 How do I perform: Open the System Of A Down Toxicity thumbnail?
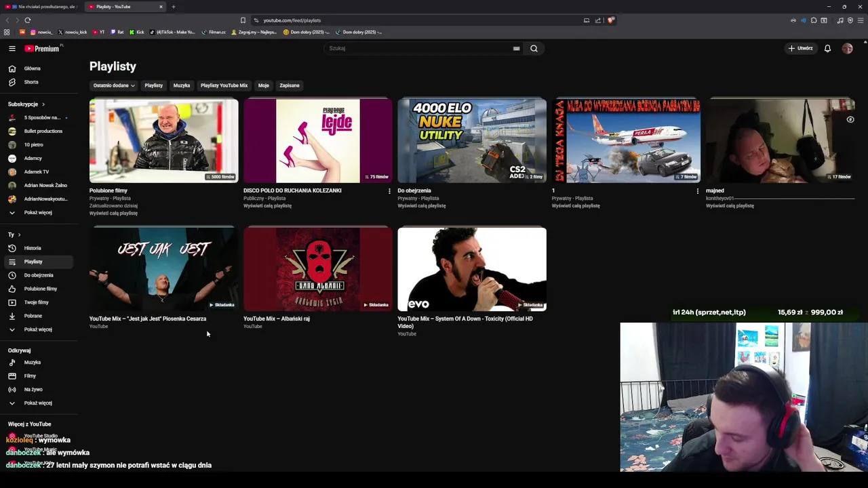(472, 269)
